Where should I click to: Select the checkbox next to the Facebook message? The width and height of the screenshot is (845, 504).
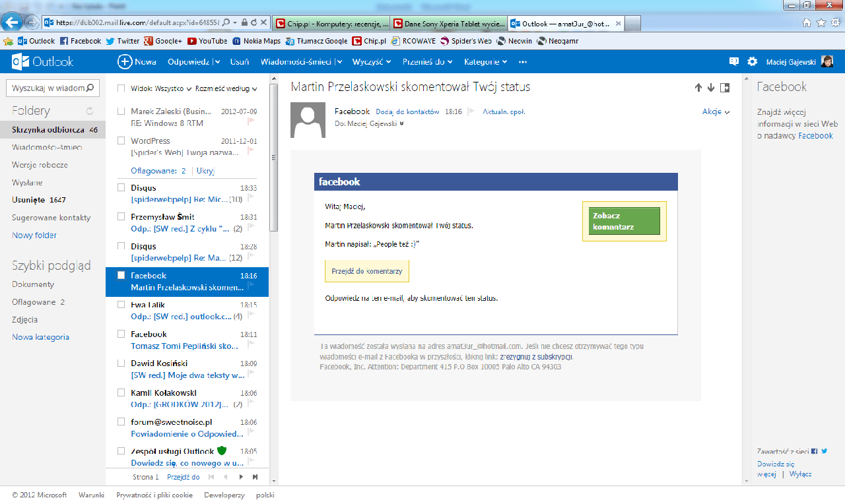point(120,276)
